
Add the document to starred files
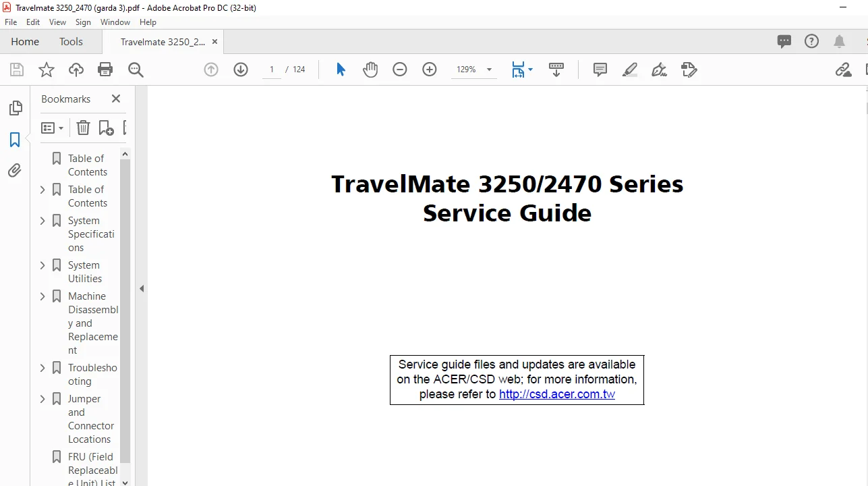coord(46,70)
